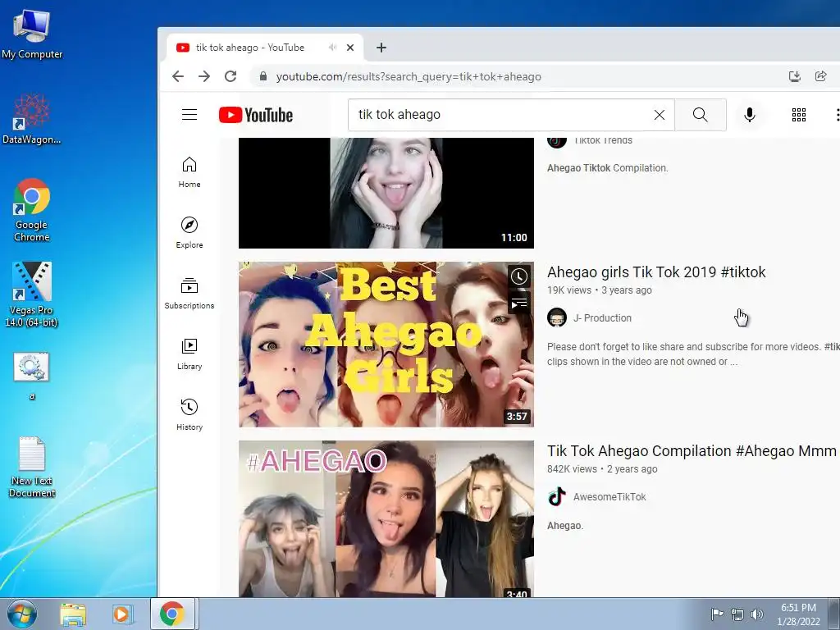Go to Home in the sidebar
The image size is (840, 630).
[189, 172]
